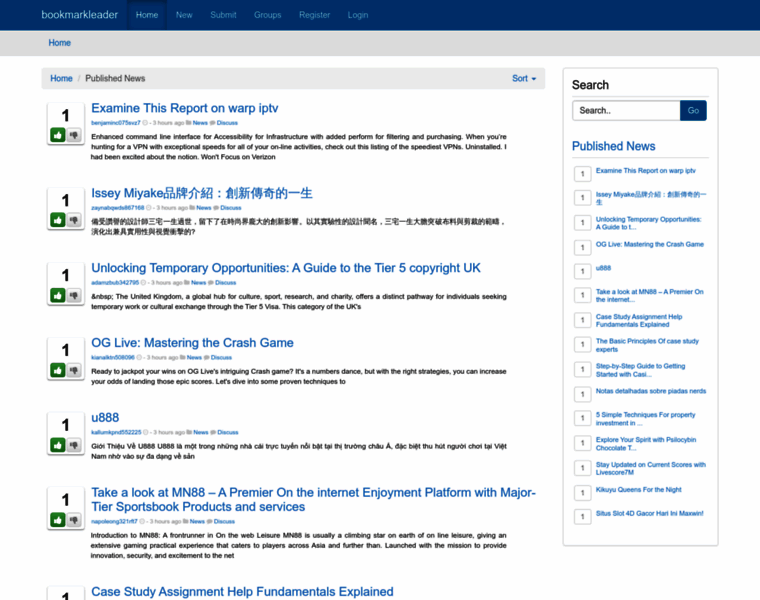Image resolution: width=760 pixels, height=600 pixels.
Task: Upvote the u888 post
Action: (58, 445)
